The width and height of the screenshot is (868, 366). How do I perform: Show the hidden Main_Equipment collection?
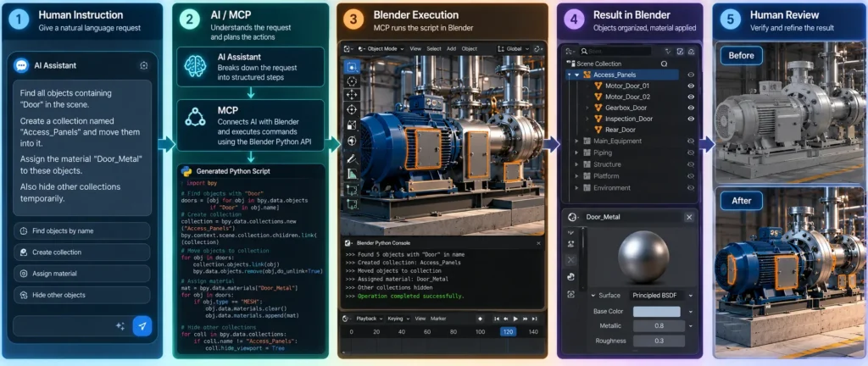click(x=691, y=141)
